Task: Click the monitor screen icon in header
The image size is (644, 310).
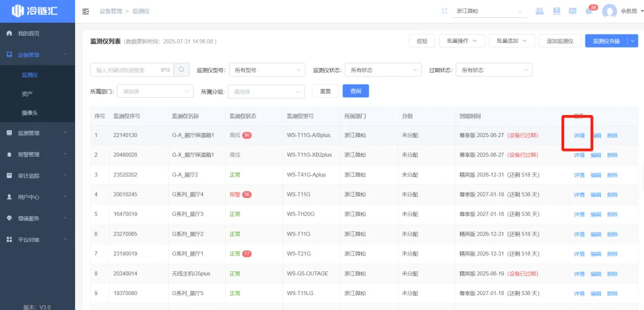Action: click(x=572, y=11)
